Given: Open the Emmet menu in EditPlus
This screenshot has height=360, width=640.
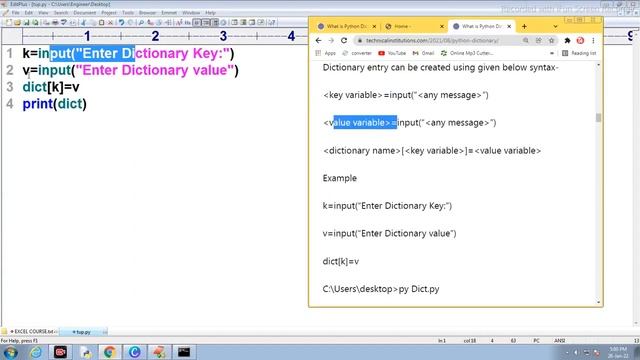Looking at the screenshot, I should tap(169, 13).
